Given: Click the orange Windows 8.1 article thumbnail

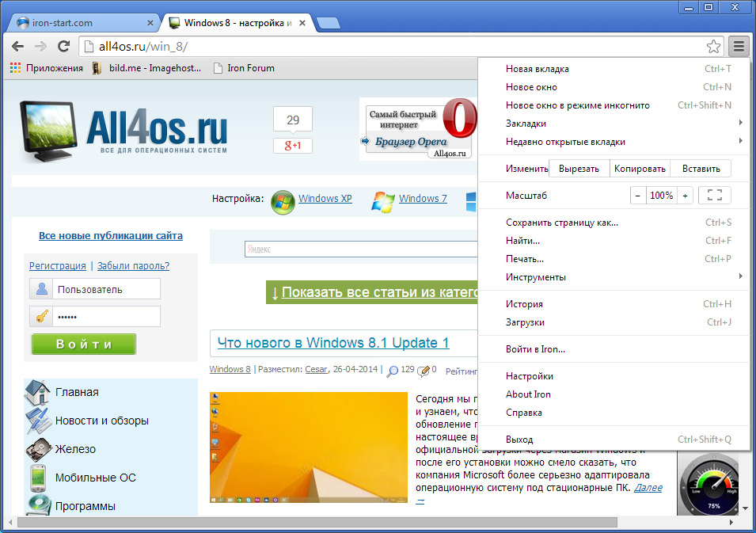Looking at the screenshot, I should 309,447.
